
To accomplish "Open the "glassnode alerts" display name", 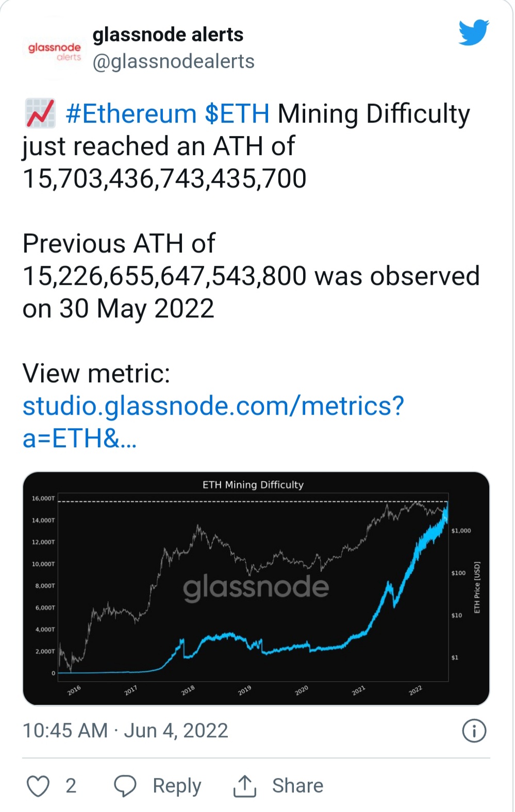I will point(168,35).
